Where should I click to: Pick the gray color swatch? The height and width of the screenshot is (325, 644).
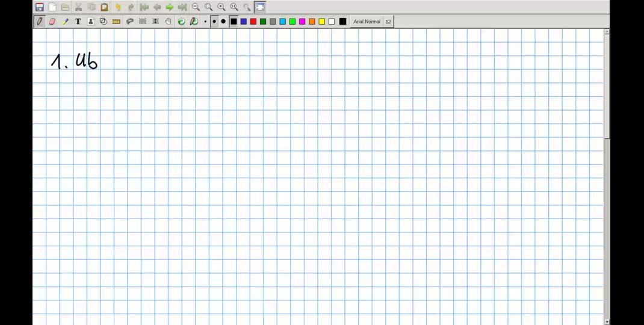(273, 21)
